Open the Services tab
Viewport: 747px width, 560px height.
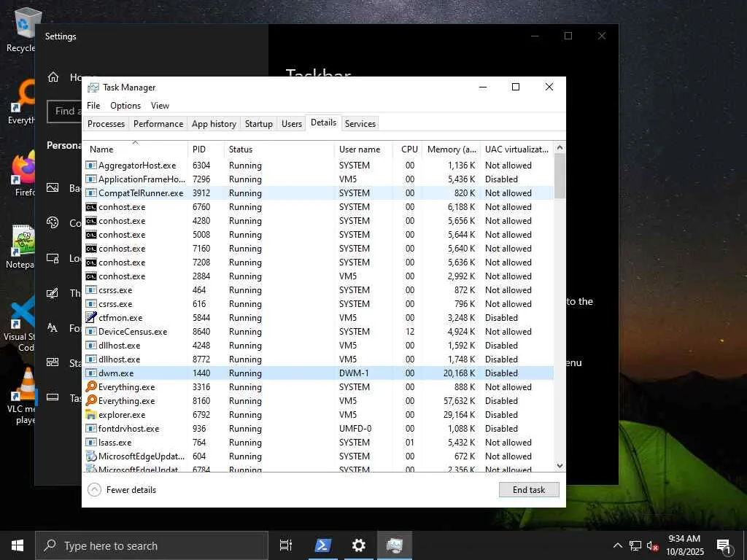(x=360, y=124)
